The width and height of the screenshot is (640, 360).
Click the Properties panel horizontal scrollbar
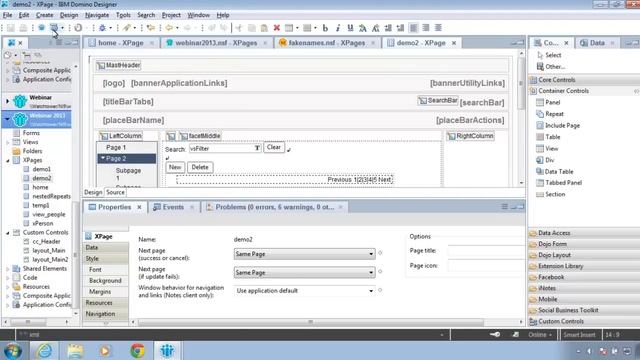click(x=310, y=322)
